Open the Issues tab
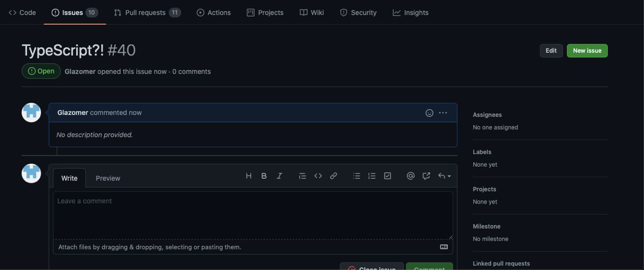 (x=74, y=13)
